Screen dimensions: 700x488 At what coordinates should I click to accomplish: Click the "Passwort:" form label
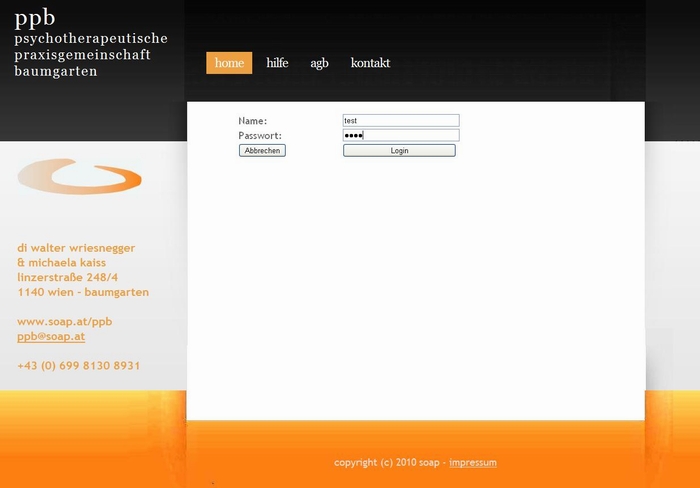(x=259, y=135)
